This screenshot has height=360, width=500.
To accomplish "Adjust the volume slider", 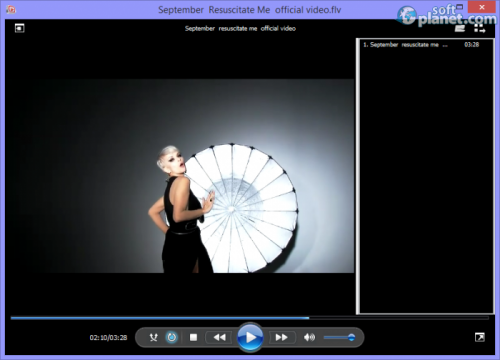I will coord(339,338).
